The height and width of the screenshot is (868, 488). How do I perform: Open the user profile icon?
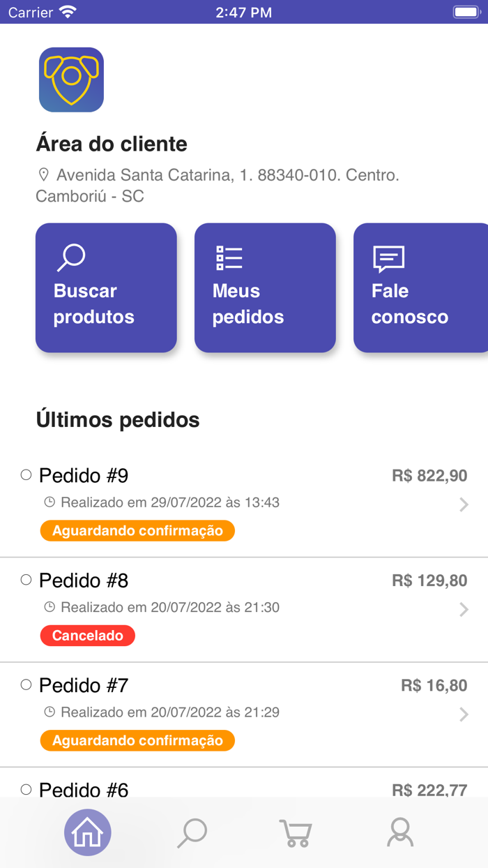click(399, 832)
